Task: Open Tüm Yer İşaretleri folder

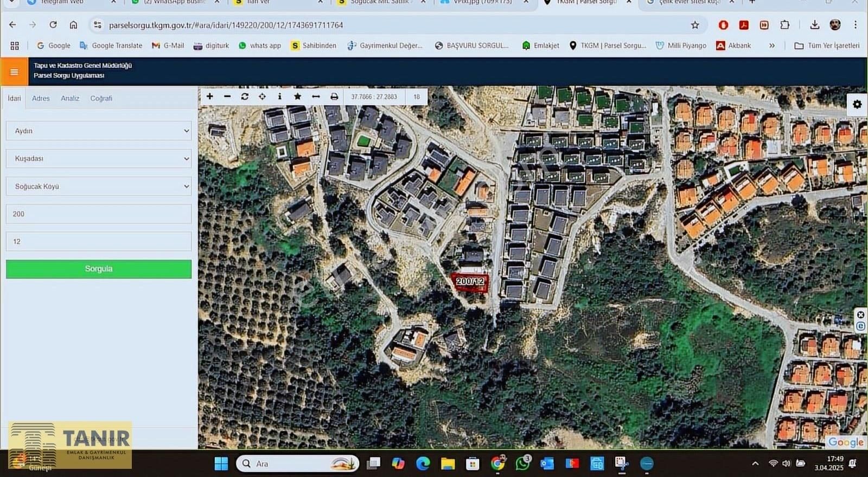Action: pos(827,46)
